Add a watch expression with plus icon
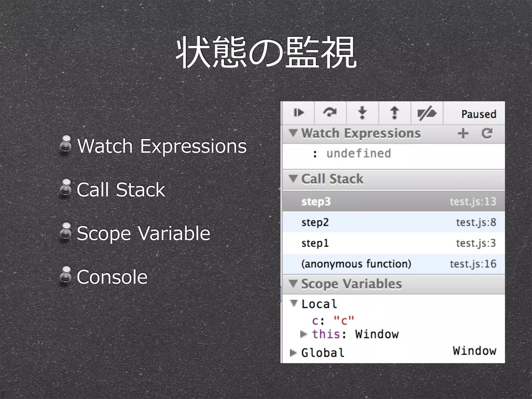Screen dimensions: 532x399 (463, 134)
